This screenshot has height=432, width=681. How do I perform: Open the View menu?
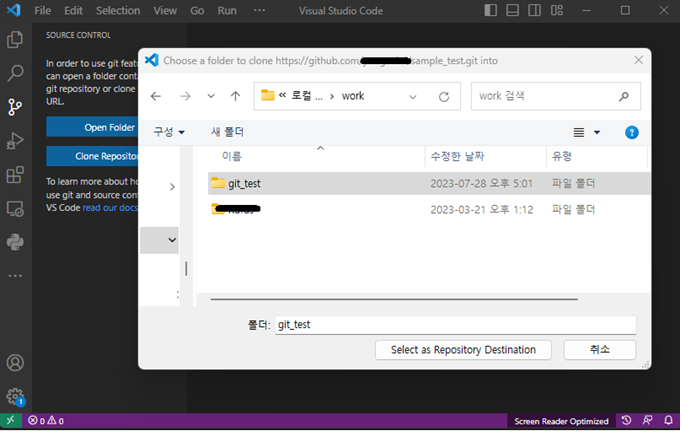point(165,10)
